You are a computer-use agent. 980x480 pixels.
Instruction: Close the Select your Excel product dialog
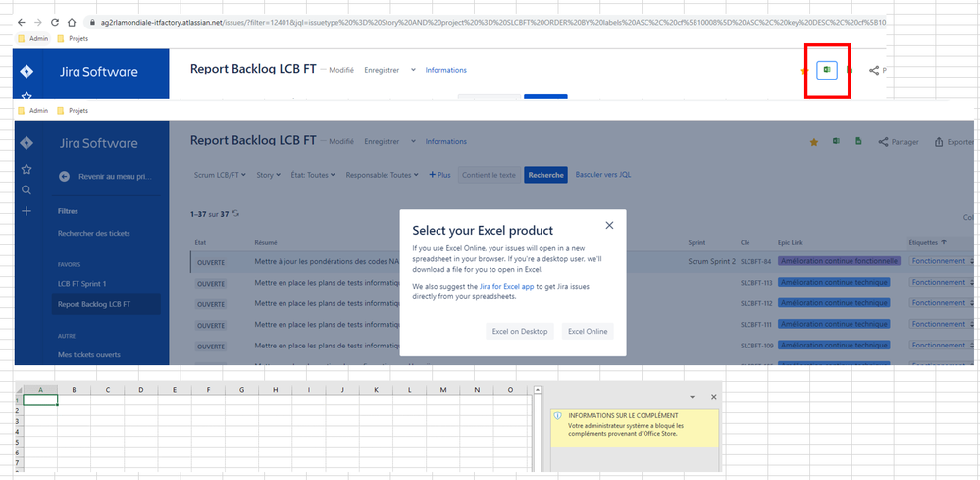click(610, 225)
